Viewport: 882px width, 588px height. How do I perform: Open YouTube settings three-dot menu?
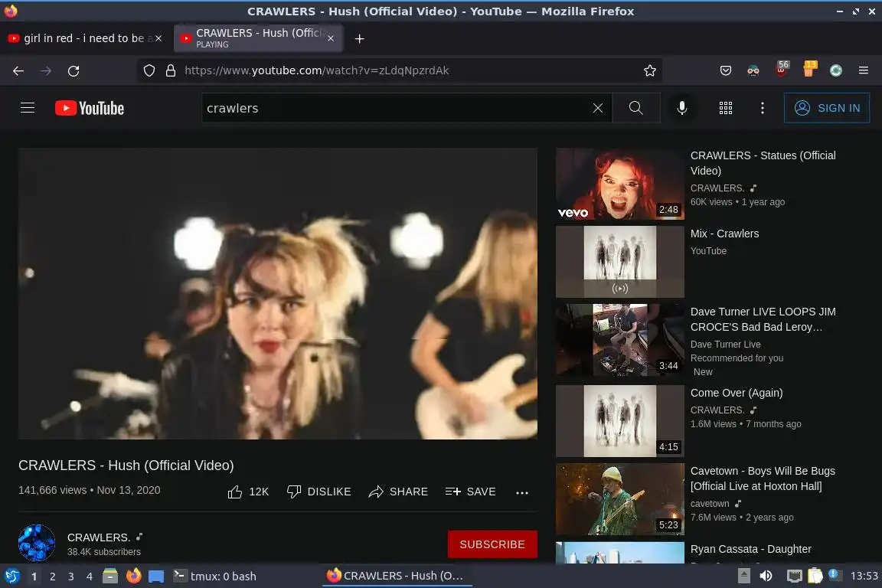tap(763, 108)
